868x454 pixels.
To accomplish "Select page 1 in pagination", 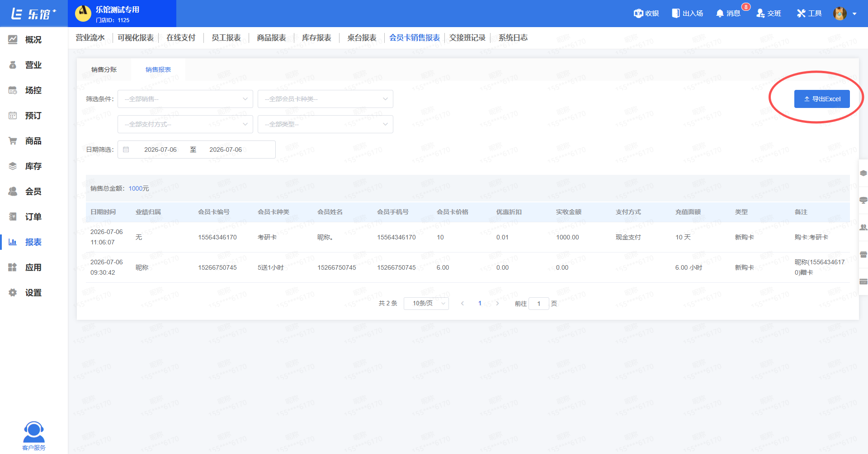I will [480, 304].
